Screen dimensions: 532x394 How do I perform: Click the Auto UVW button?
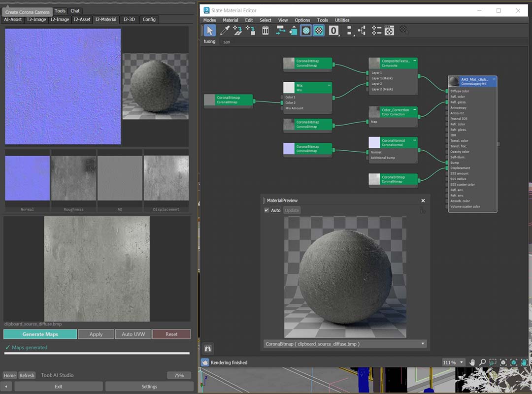pyautogui.click(x=133, y=334)
